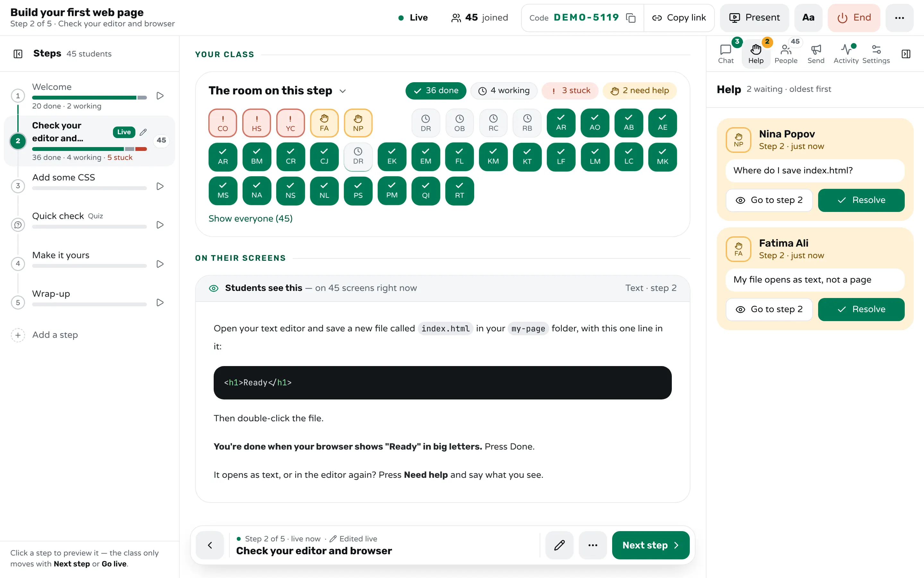This screenshot has width=924, height=578.
Task: Preview the Wrap-up step
Action: coord(160,302)
